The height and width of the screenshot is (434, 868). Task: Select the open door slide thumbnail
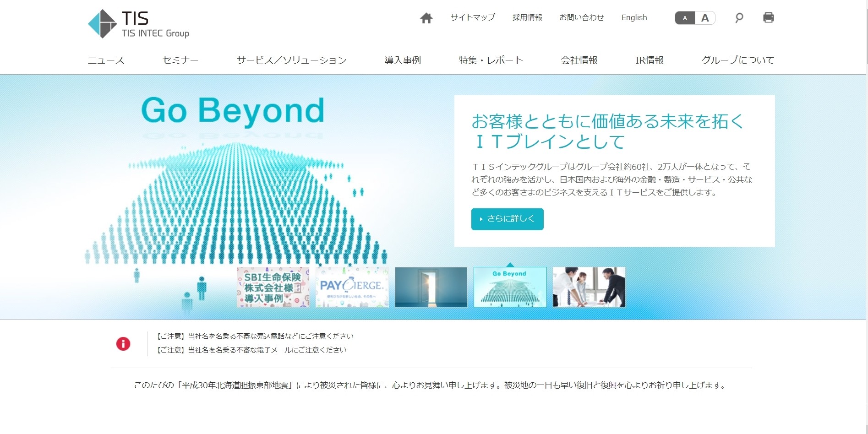[x=431, y=287]
